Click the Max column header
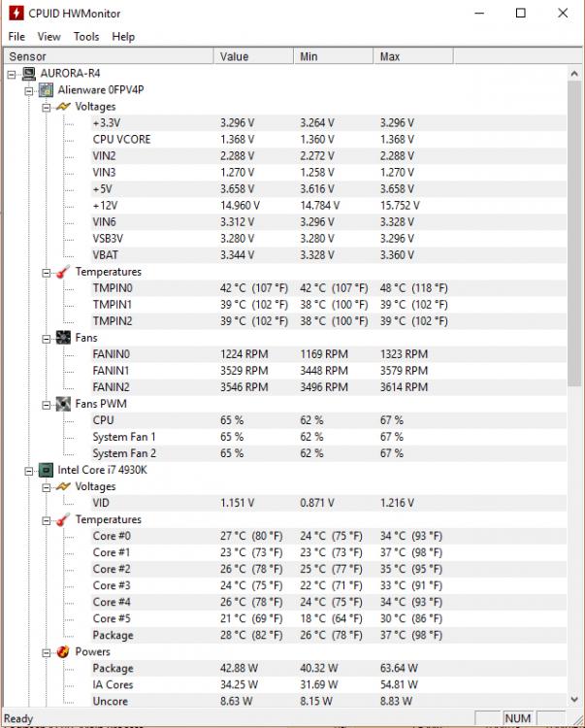 [390, 56]
